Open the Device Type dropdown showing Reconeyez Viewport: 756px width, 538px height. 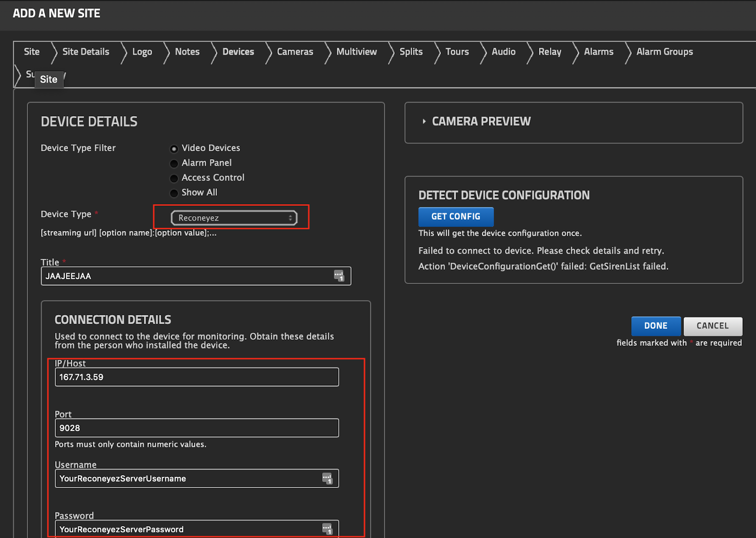tap(234, 218)
